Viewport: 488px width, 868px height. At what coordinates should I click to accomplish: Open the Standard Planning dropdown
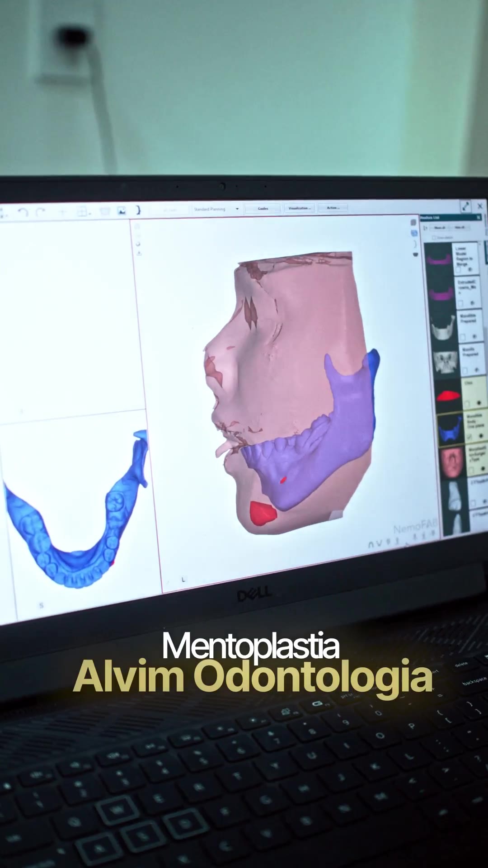[216, 209]
